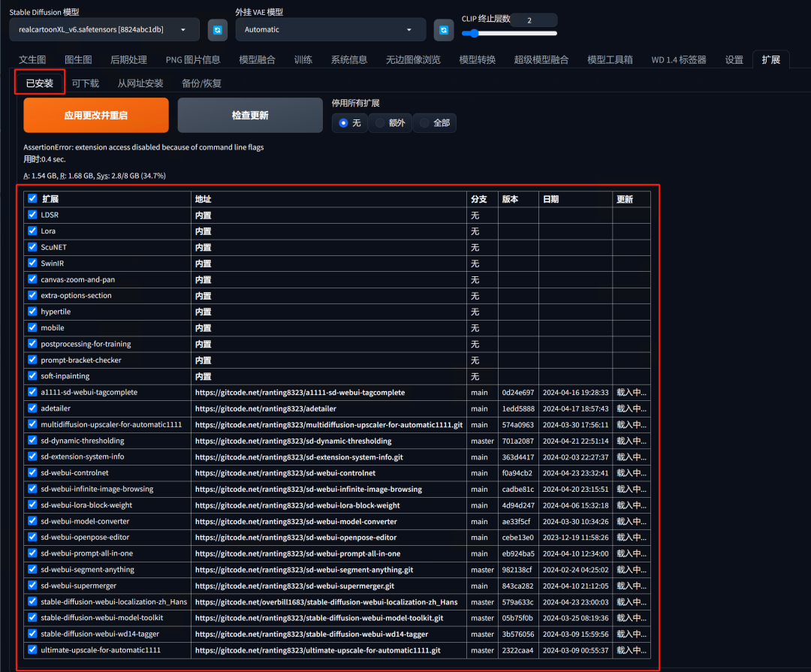Click version hash 2322caa4
811x672 pixels.
click(x=517, y=650)
